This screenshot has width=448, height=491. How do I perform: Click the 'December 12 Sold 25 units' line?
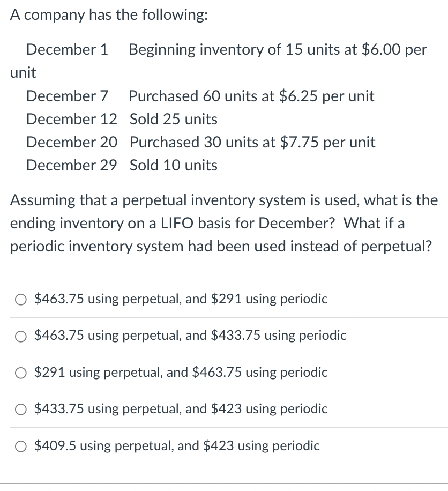(122, 119)
